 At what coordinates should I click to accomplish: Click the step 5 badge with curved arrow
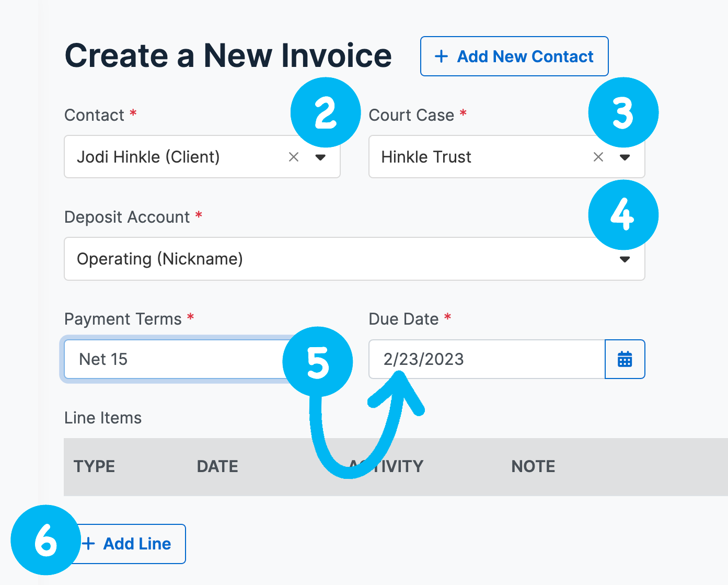tap(317, 361)
